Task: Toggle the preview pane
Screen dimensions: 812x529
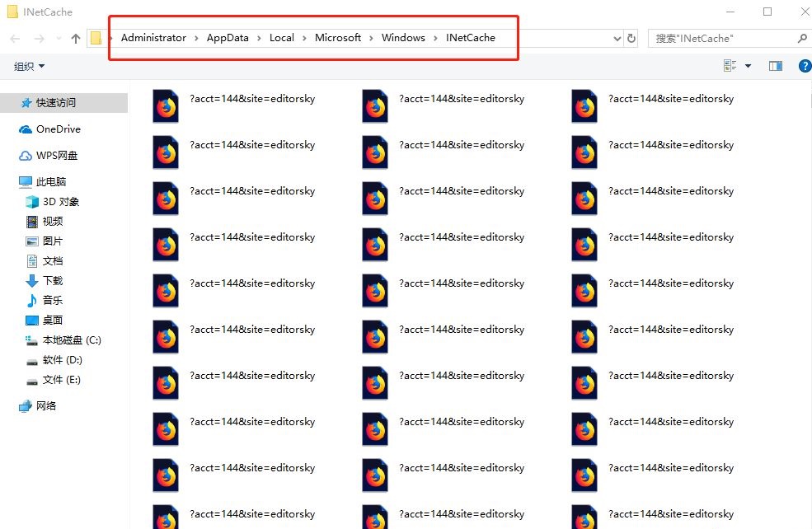Action: (x=775, y=66)
